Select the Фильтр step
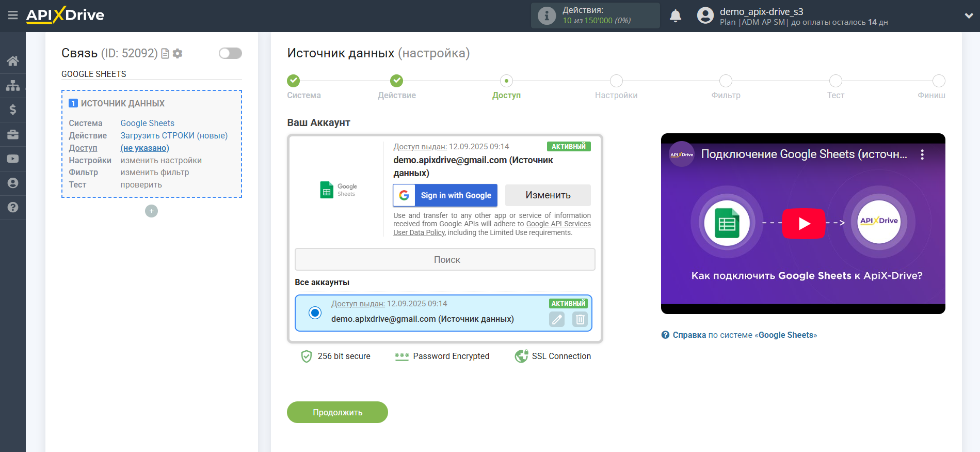 (726, 81)
